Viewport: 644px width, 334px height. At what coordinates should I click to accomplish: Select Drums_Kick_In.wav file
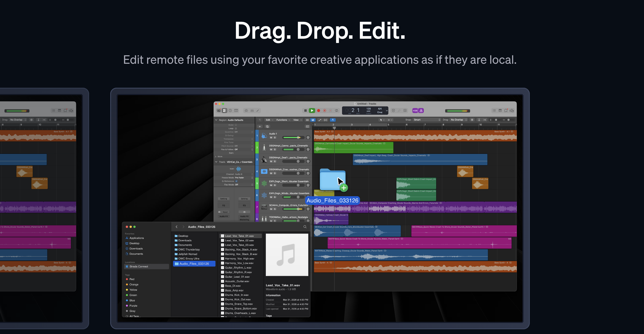[237, 295]
